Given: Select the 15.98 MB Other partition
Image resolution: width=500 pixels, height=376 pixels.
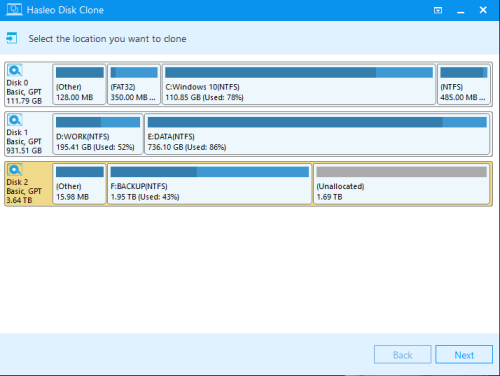Looking at the screenshot, I should pyautogui.click(x=79, y=184).
